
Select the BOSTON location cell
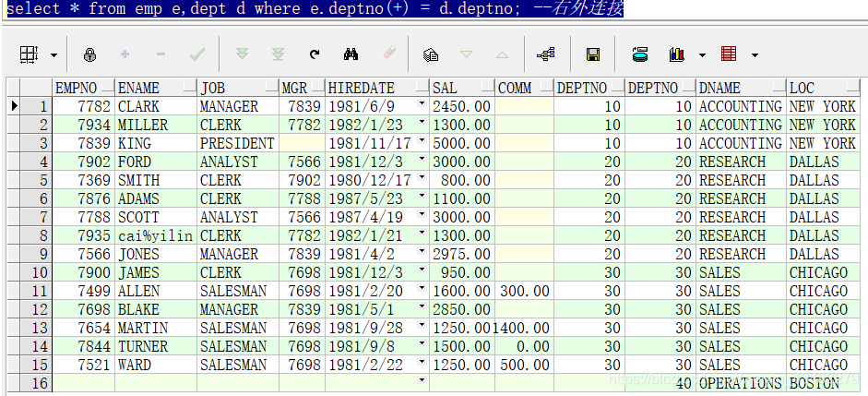[x=824, y=383]
